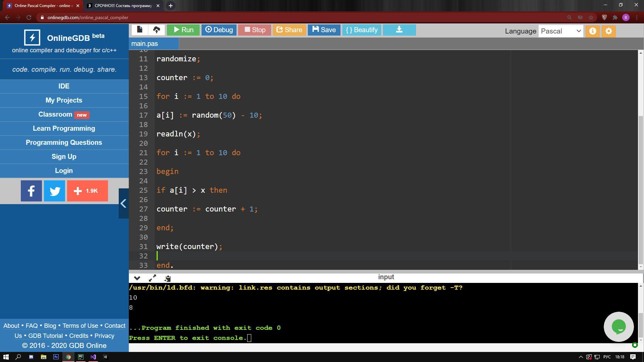The height and width of the screenshot is (362, 644).
Task: Click the editor vertical scrollbar thumb
Action: tap(641, 189)
